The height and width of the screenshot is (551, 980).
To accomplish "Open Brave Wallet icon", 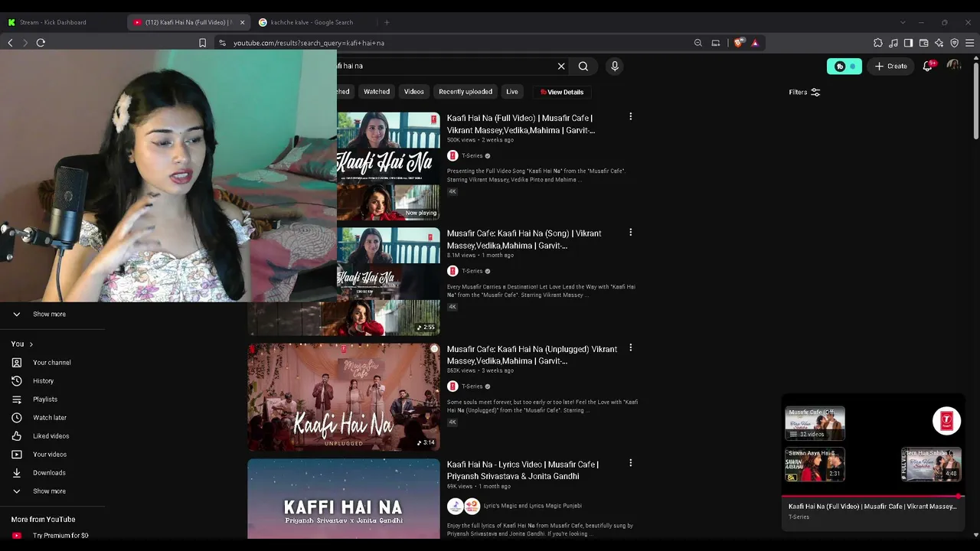I will [x=924, y=43].
